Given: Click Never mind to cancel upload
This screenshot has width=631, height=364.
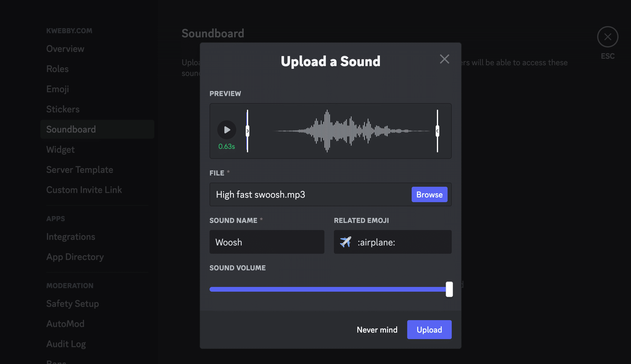Looking at the screenshot, I should click(377, 329).
